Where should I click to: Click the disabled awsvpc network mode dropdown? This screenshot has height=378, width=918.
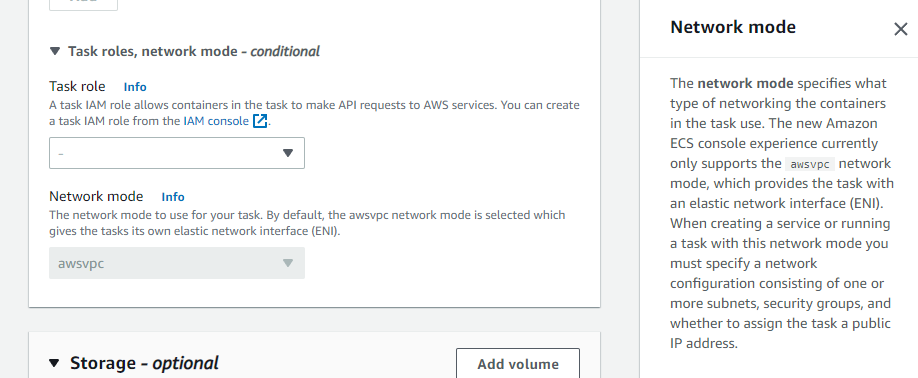click(x=177, y=263)
